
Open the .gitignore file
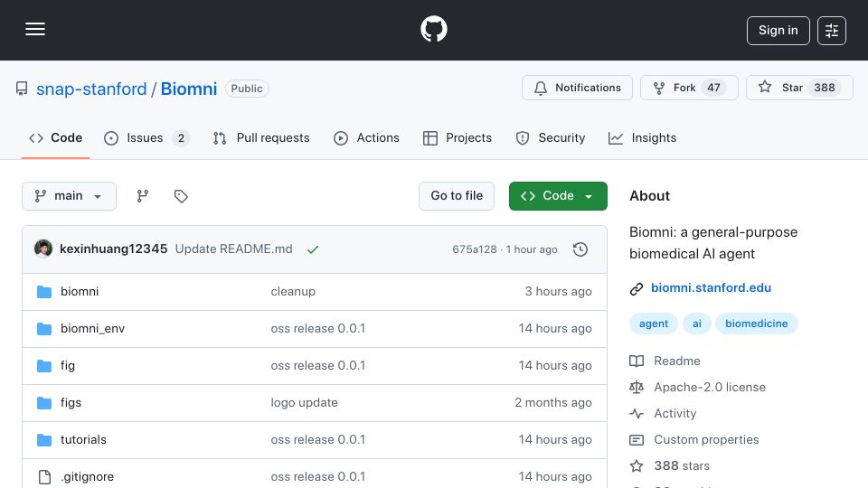[87, 477]
